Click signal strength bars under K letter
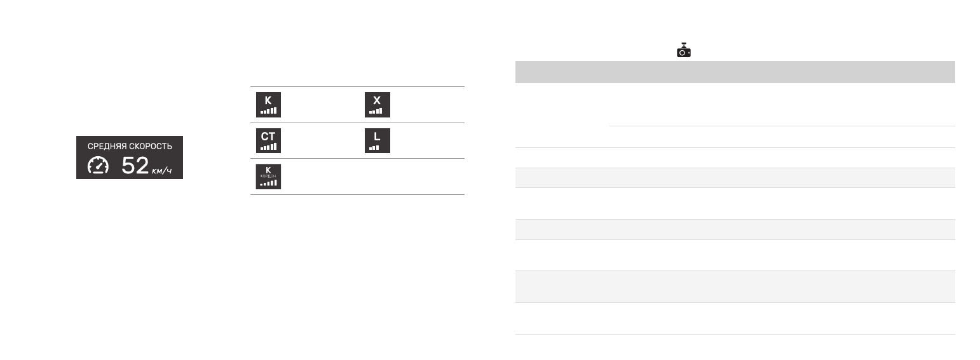This screenshot has width=980, height=360. coord(268,111)
